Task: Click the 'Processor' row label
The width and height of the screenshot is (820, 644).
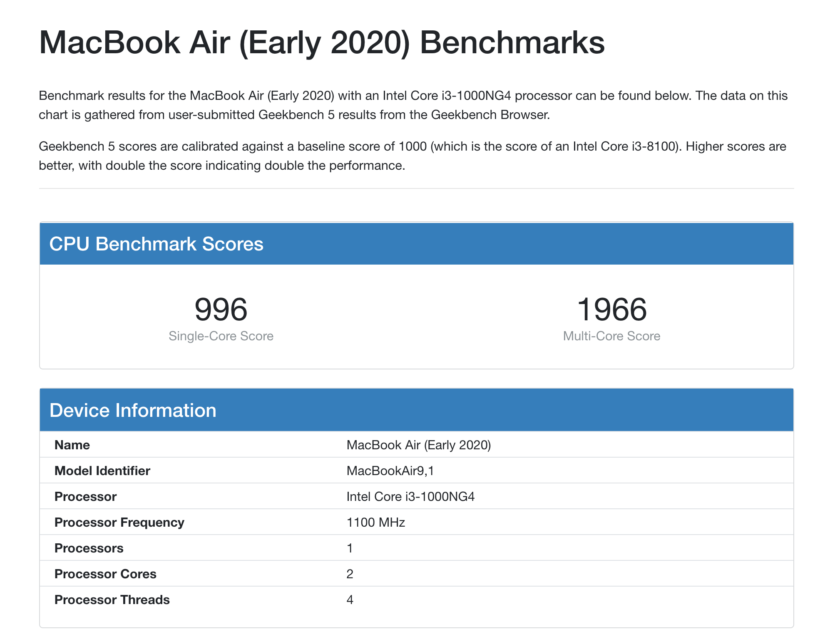Action: [85, 497]
